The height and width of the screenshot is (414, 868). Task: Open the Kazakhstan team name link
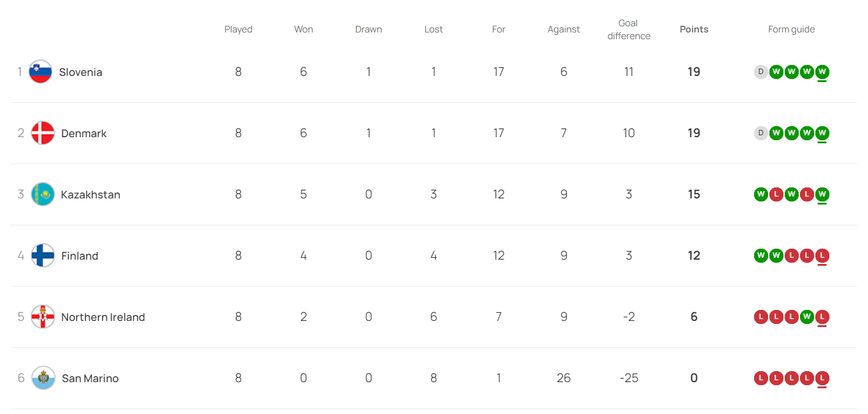pyautogui.click(x=91, y=195)
